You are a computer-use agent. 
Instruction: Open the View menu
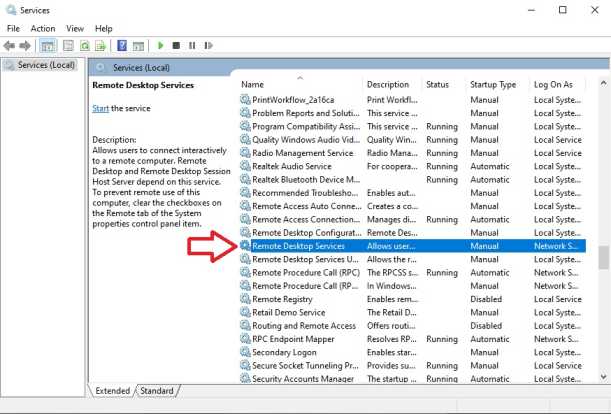[x=75, y=28]
